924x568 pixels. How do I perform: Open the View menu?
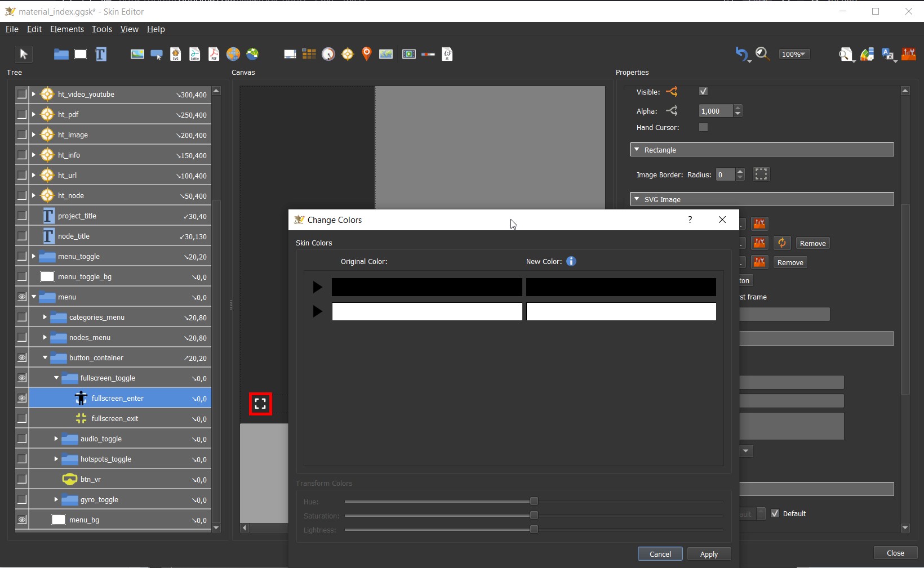pyautogui.click(x=129, y=29)
